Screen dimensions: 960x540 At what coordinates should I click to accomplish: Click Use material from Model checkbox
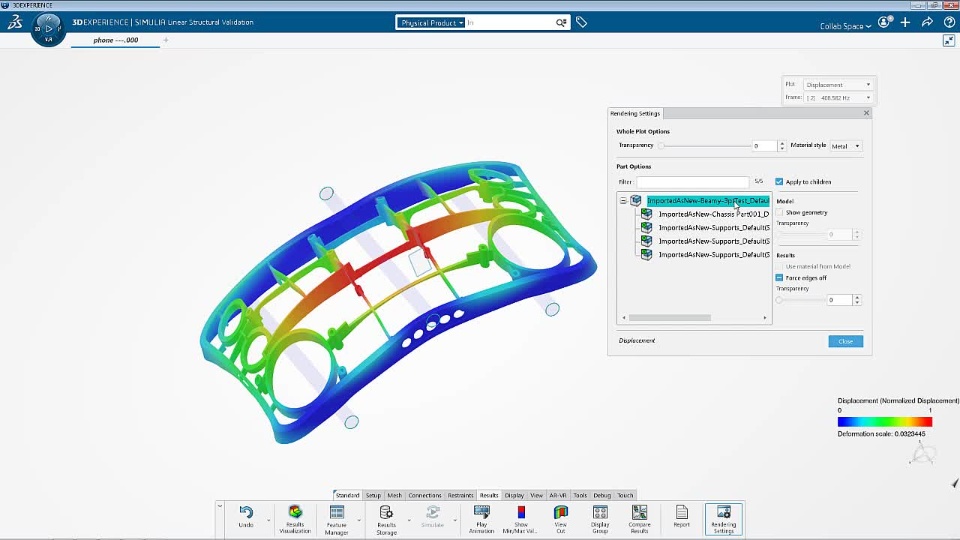[779, 266]
